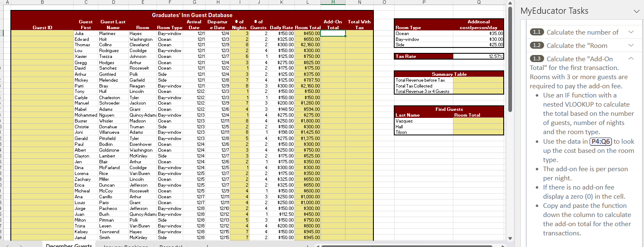644x247 pixels.
Task: Click empty value cell beside Total Revenue before Tax
Action: pyautogui.click(x=478, y=80)
